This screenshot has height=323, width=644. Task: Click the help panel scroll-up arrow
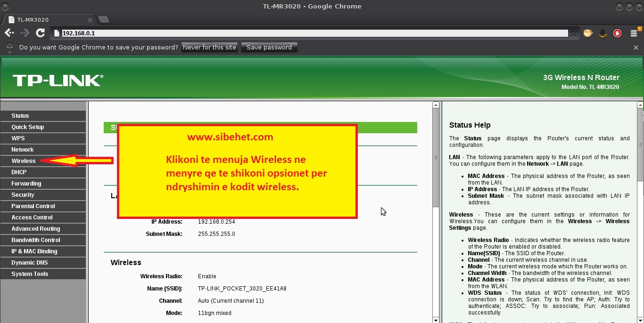(640, 105)
